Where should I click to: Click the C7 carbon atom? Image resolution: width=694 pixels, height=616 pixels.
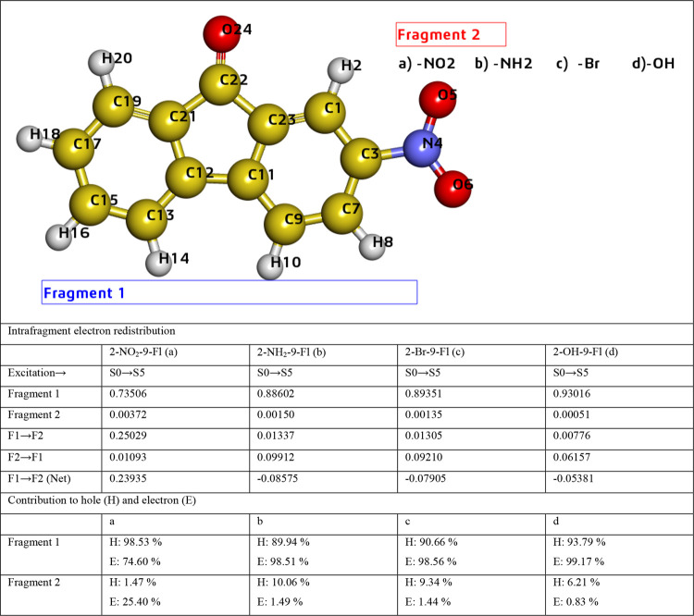[x=341, y=214]
